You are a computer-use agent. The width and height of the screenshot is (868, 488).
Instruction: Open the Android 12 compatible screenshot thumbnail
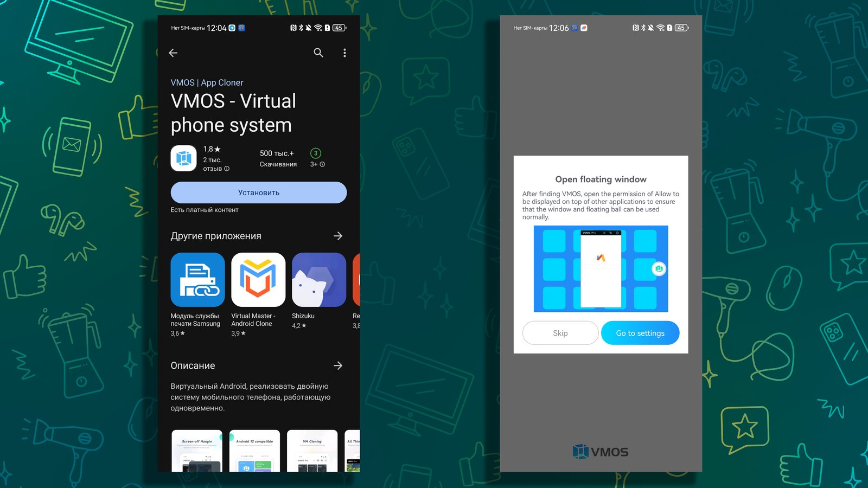pos(254,451)
